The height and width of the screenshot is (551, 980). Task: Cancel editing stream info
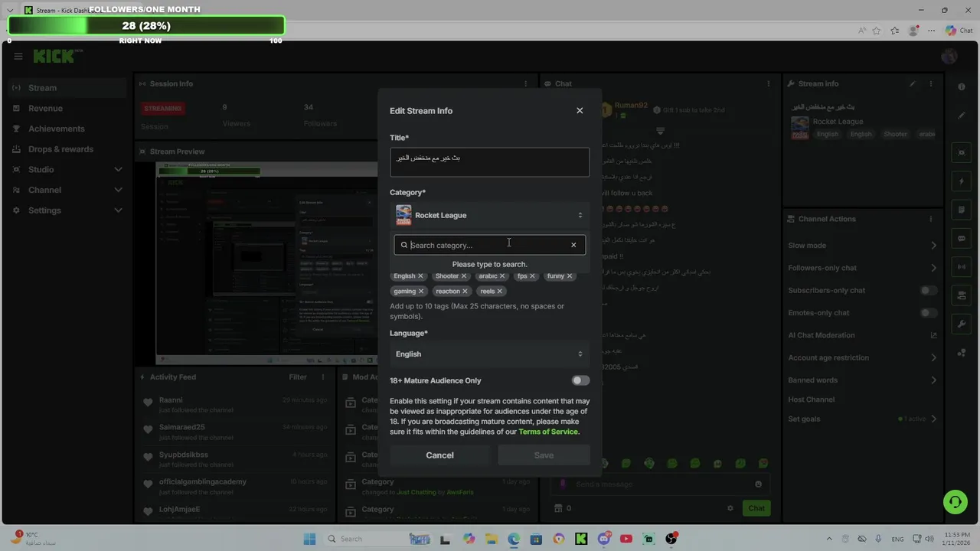point(439,455)
